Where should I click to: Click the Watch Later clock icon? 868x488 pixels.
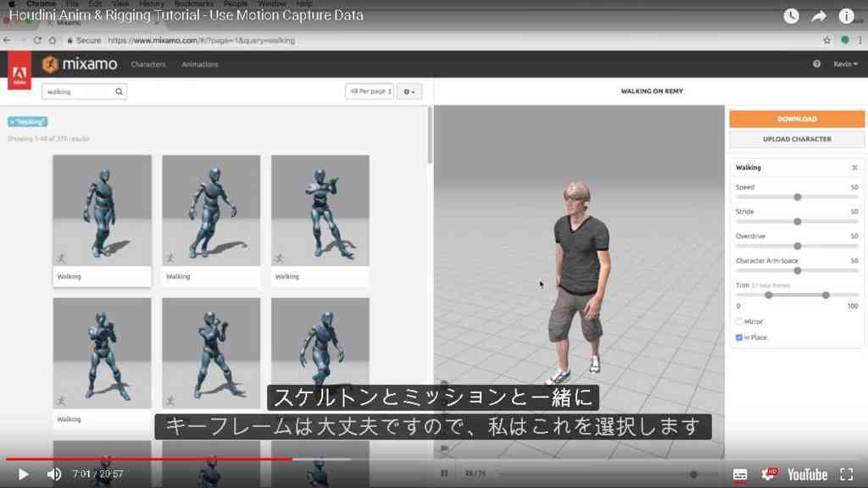click(791, 16)
